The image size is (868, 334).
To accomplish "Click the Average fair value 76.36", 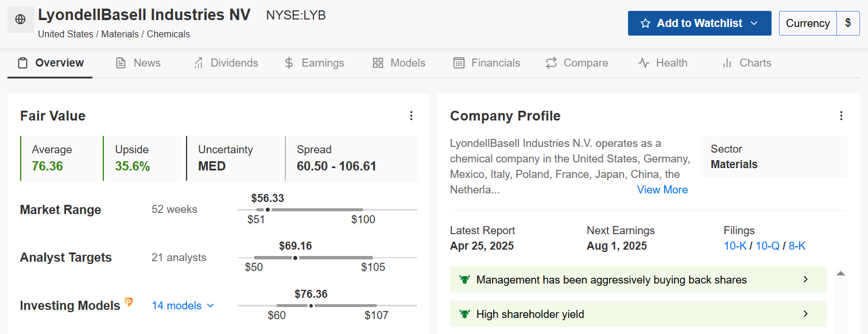I will click(x=48, y=167).
